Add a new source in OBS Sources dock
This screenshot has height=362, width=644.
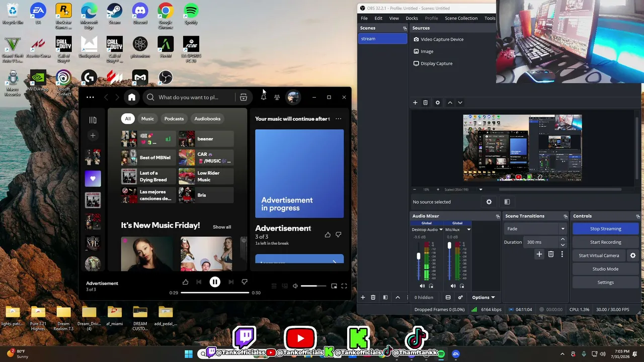click(415, 103)
